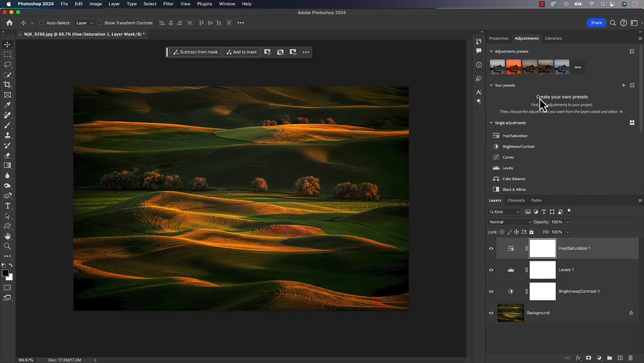The width and height of the screenshot is (644, 363).
Task: Select the Lasso tool
Action: click(8, 64)
